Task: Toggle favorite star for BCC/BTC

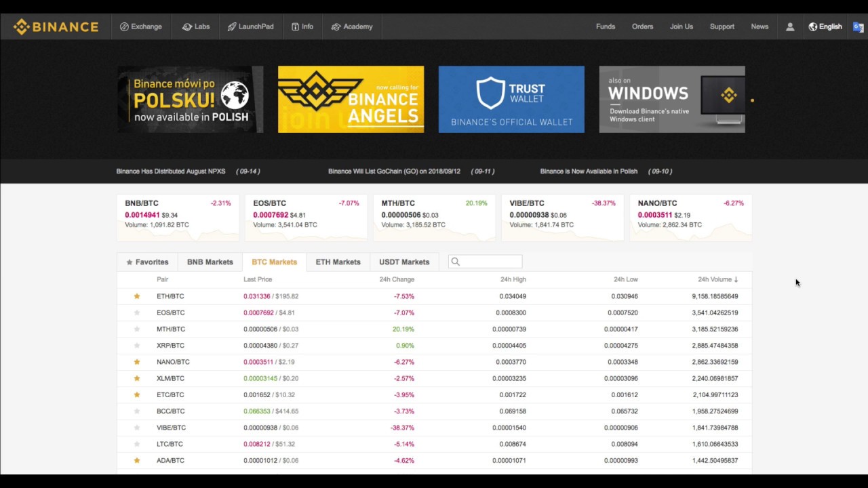Action: pos(137,411)
